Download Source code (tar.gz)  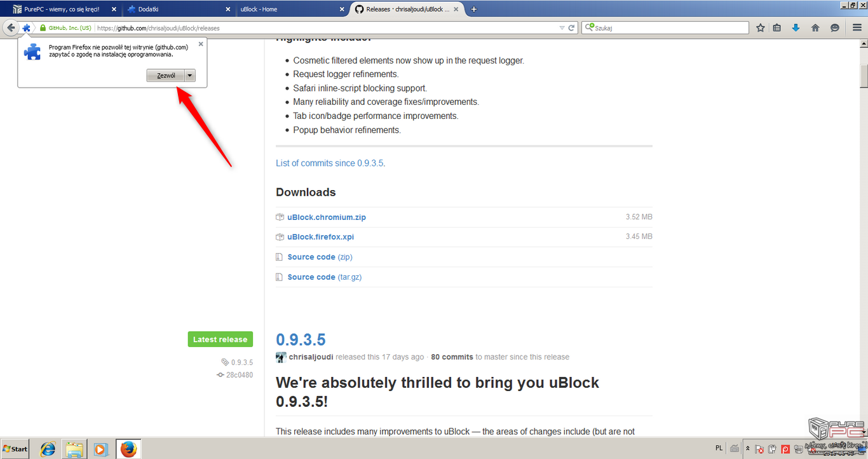pyautogui.click(x=325, y=277)
